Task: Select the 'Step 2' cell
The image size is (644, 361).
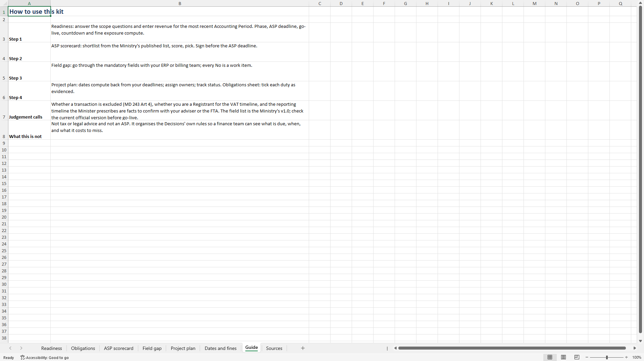Action: [x=29, y=52]
